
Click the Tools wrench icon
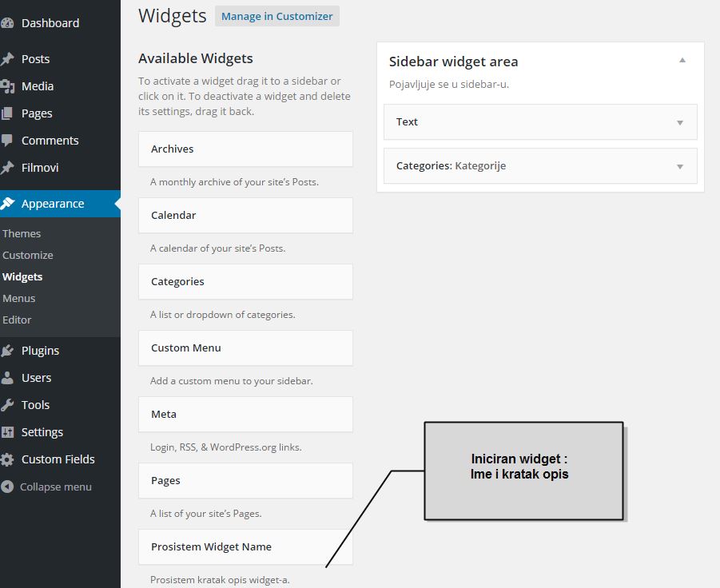point(7,405)
